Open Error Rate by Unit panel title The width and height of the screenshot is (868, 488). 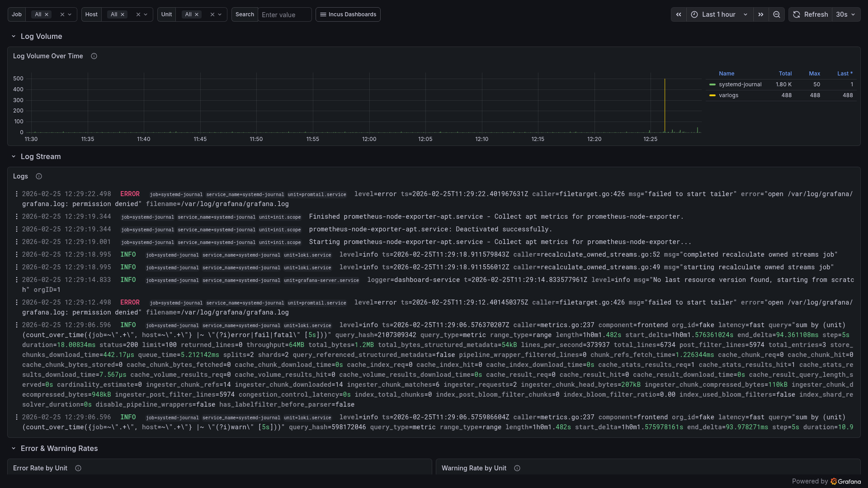[40, 468]
